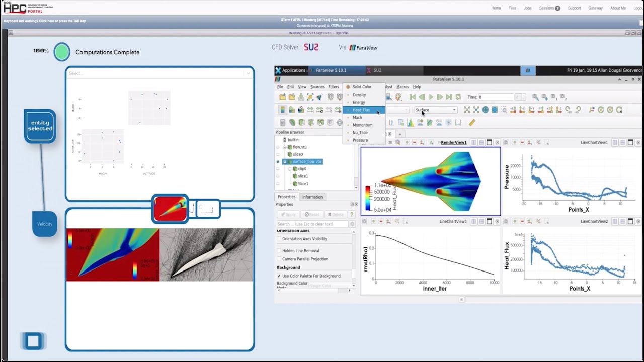The height and width of the screenshot is (362, 644).
Task: Open Sessions link in portal header
Action: pos(549,8)
